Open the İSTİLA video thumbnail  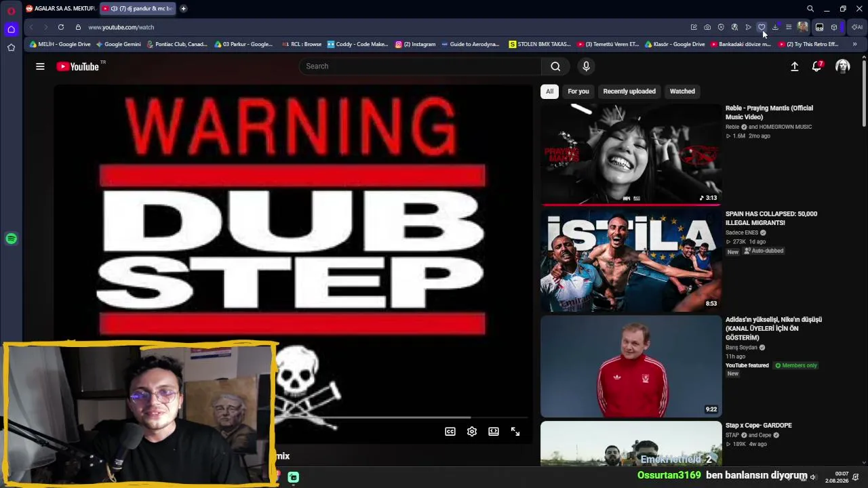tap(631, 260)
